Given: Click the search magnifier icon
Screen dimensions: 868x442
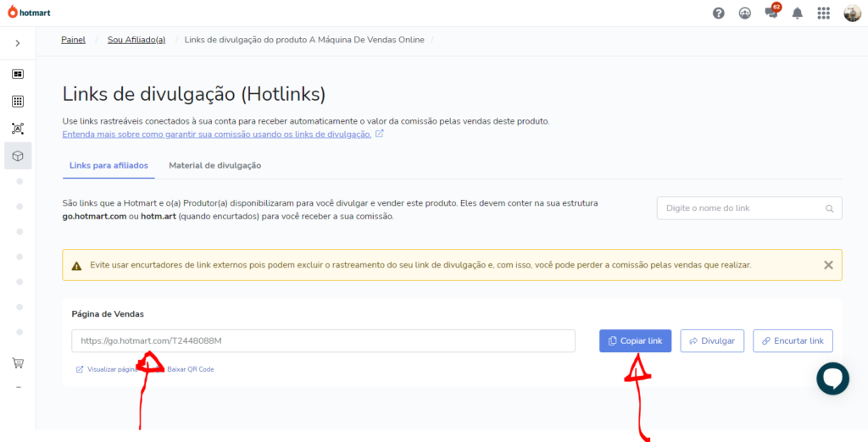Looking at the screenshot, I should (829, 208).
